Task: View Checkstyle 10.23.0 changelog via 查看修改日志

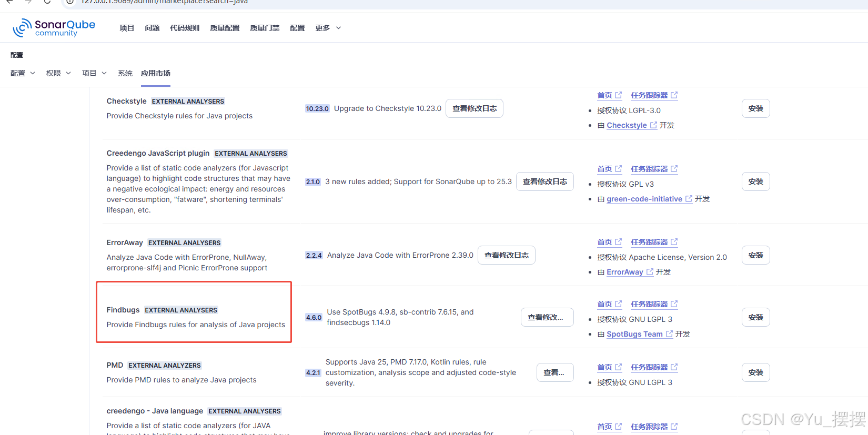Action: [475, 108]
